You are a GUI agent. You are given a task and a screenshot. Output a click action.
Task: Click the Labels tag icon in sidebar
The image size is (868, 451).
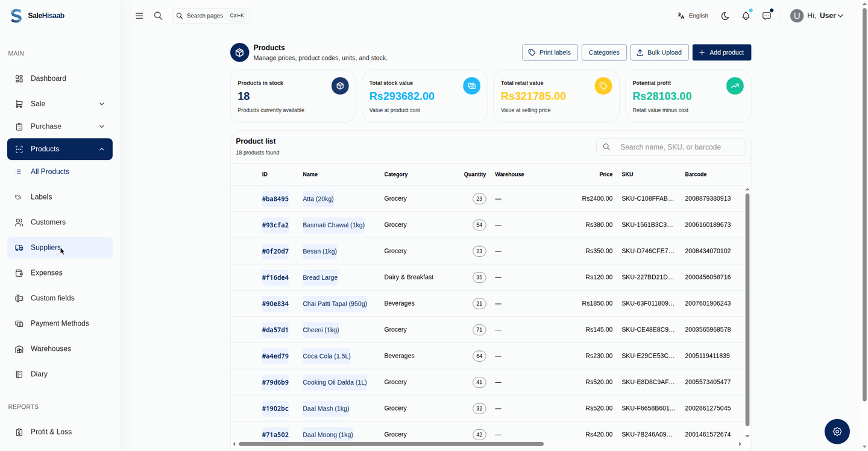(x=19, y=197)
